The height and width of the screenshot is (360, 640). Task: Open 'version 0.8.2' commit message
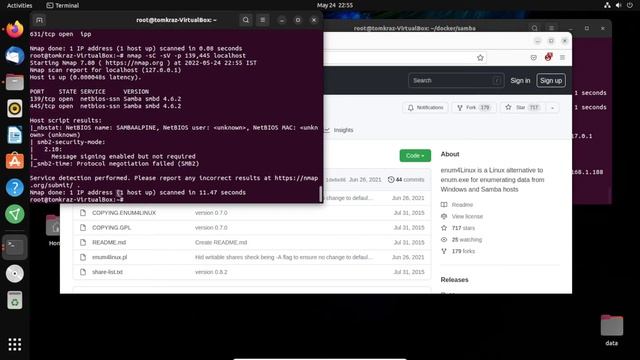pyautogui.click(x=211, y=272)
